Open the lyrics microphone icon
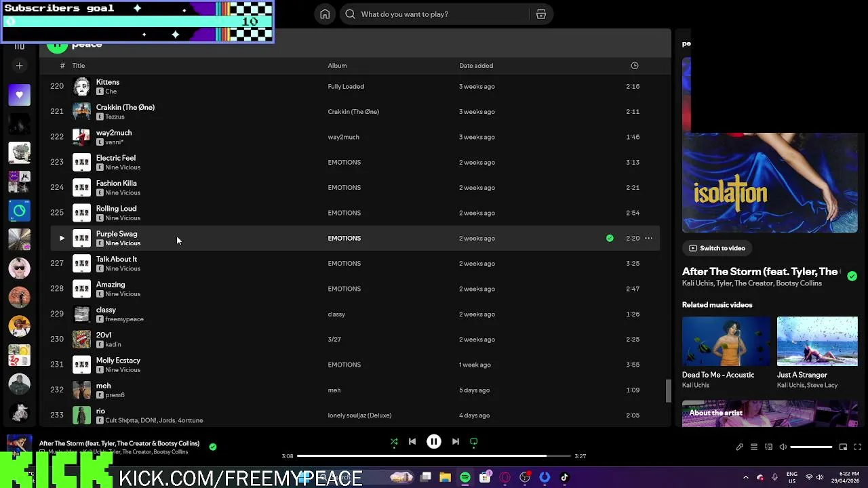Viewport: 868px width, 488px height. [739, 447]
